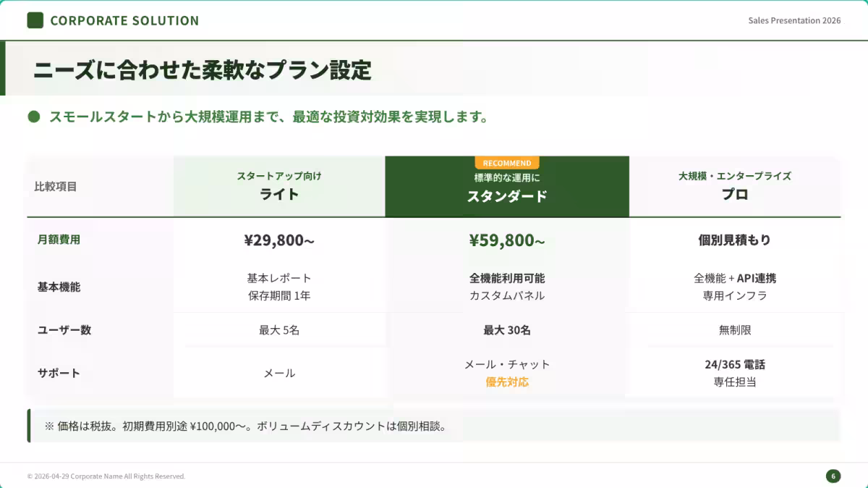Click the slide title ニーズに合わせた柔軟なプラン設定
The width and height of the screenshot is (868, 488).
point(203,70)
